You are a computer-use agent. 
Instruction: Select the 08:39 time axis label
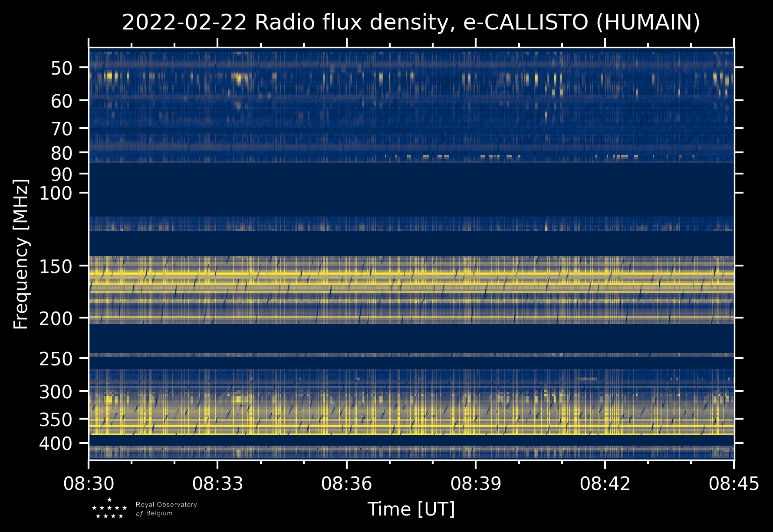pos(476,483)
